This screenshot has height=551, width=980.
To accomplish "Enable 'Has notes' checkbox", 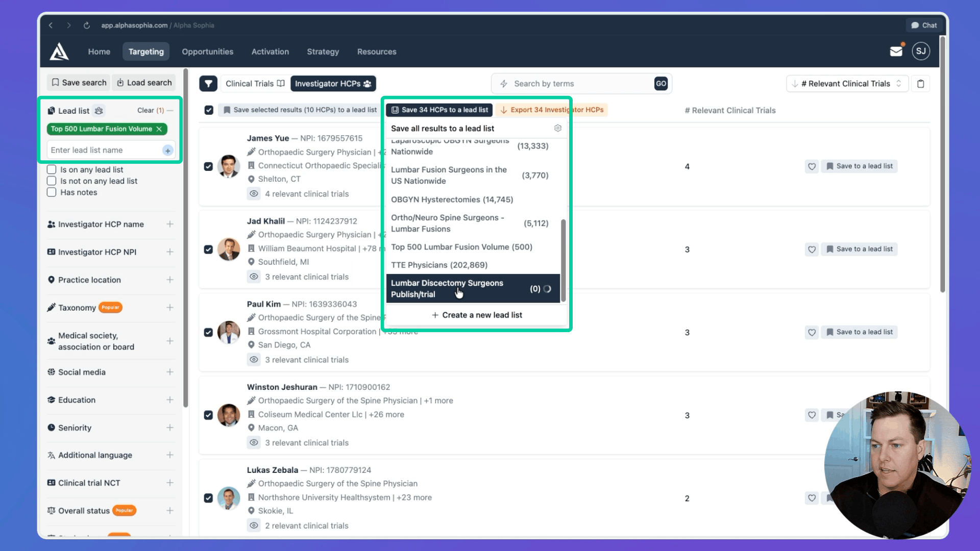I will (52, 192).
